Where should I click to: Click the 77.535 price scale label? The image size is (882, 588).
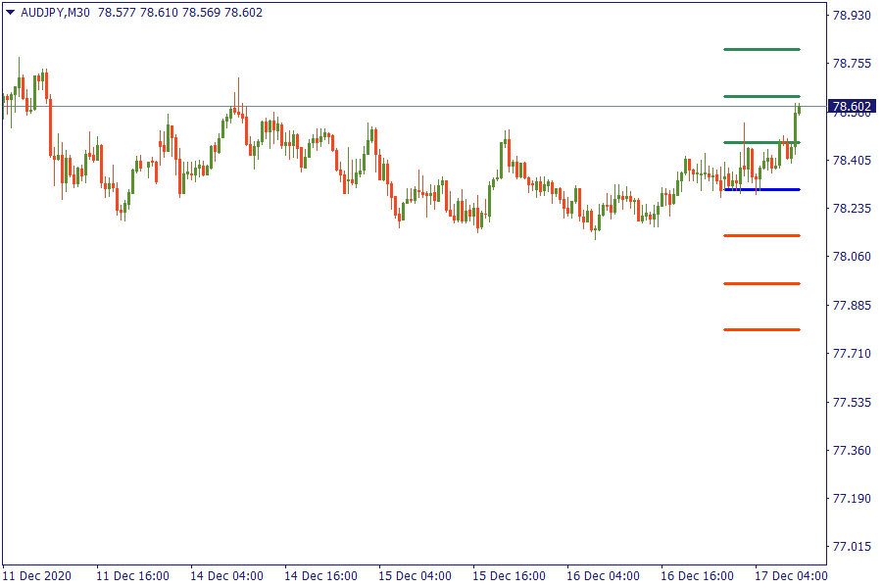pos(851,402)
